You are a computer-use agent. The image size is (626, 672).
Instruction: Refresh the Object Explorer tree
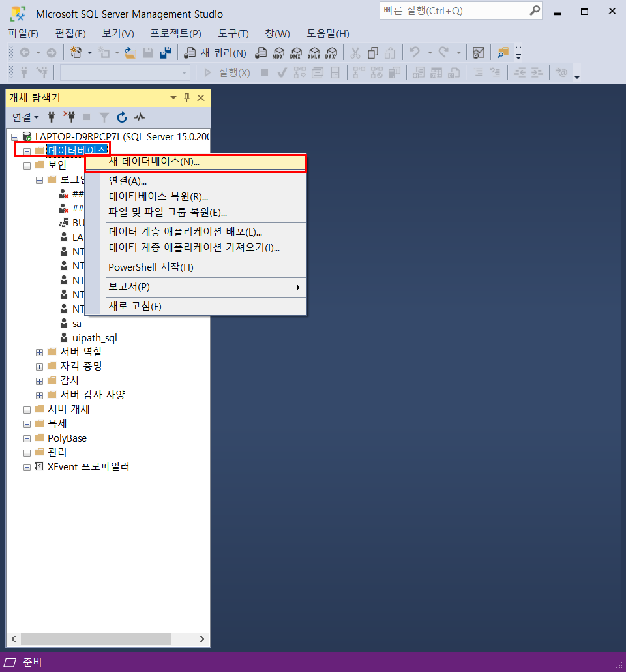[x=122, y=117]
